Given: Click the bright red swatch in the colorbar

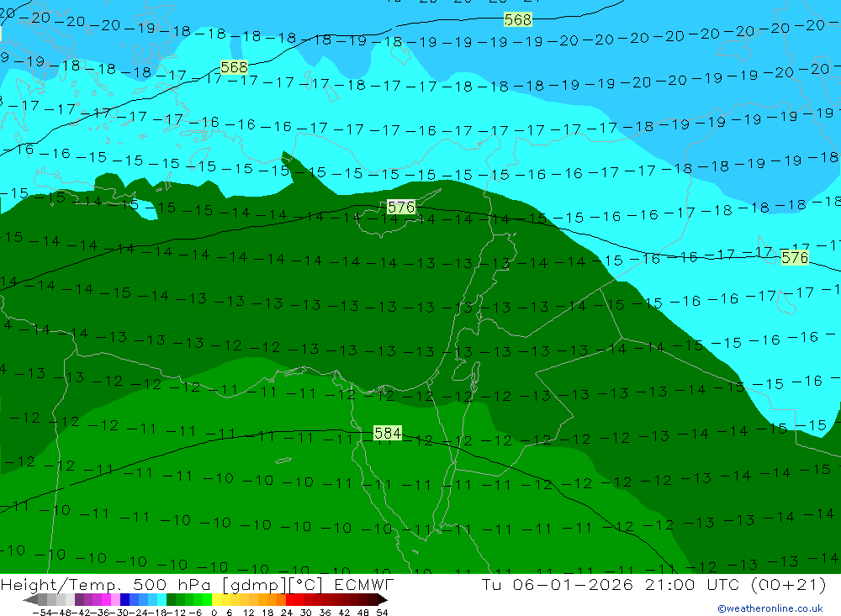Looking at the screenshot, I should pos(291,599).
